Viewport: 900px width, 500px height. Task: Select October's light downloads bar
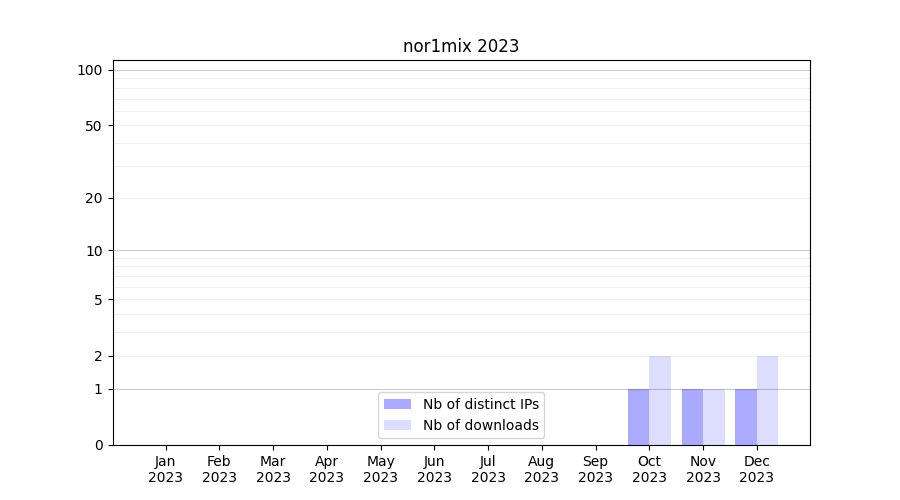(660, 400)
